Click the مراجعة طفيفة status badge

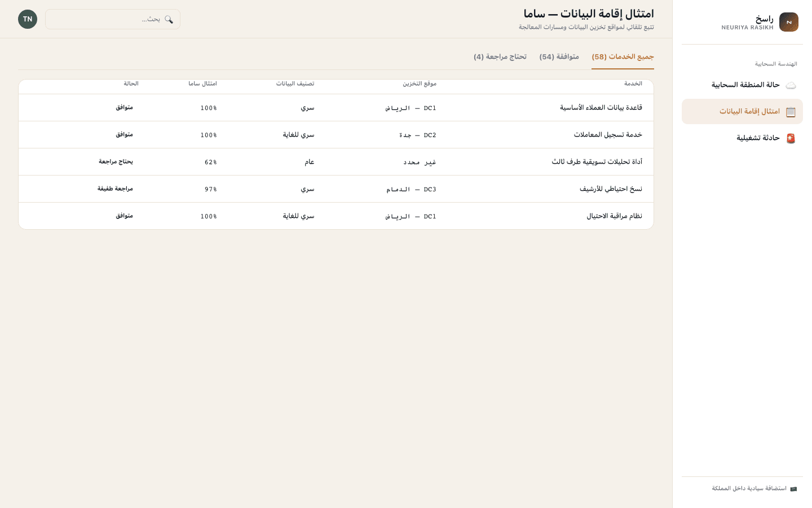[x=115, y=189]
